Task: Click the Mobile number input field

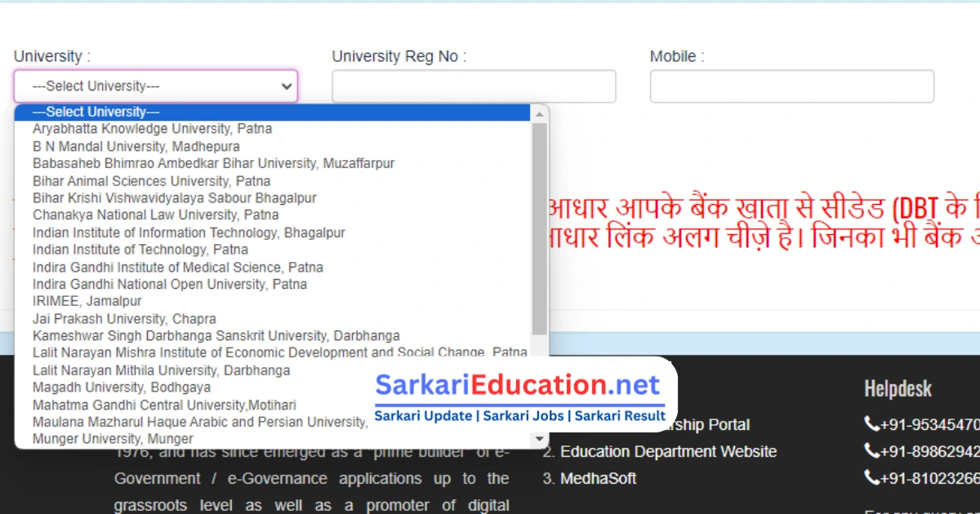Action: [791, 86]
